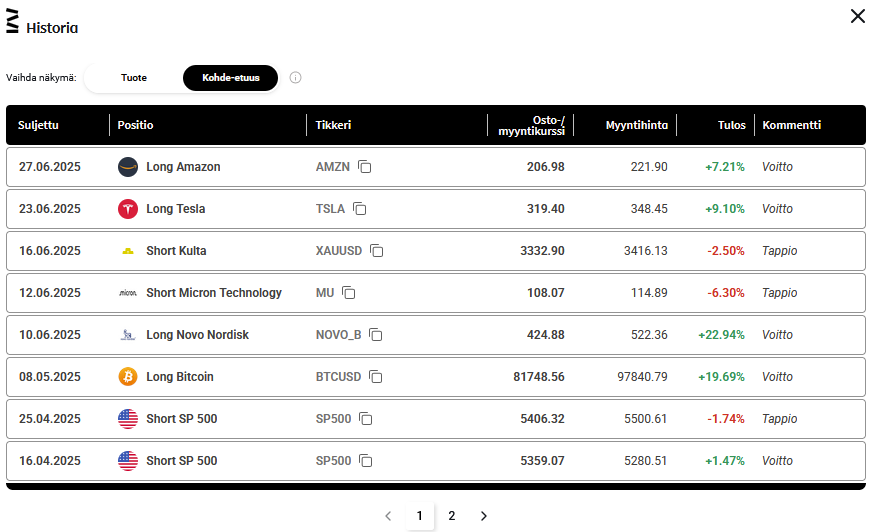873x532 pixels.
Task: Select page 1 in pagination
Action: tap(420, 516)
